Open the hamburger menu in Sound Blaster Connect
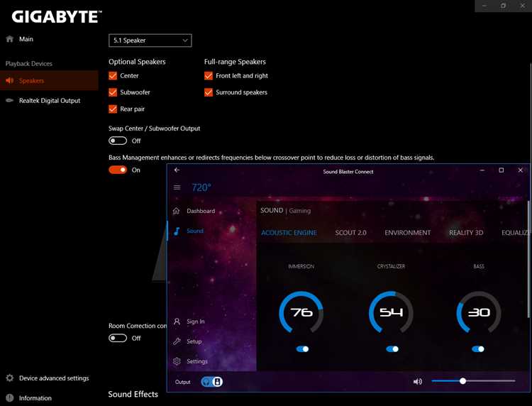This screenshot has height=406, width=532. 177,187
